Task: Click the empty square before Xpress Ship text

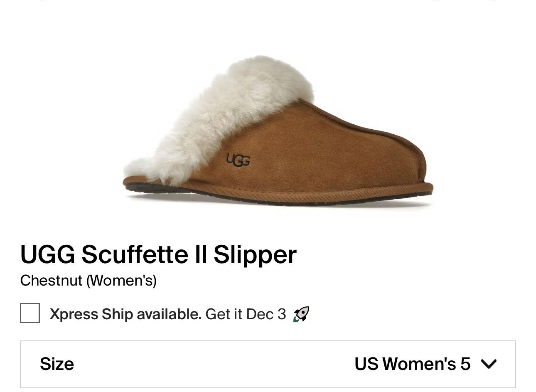Action: coord(30,314)
